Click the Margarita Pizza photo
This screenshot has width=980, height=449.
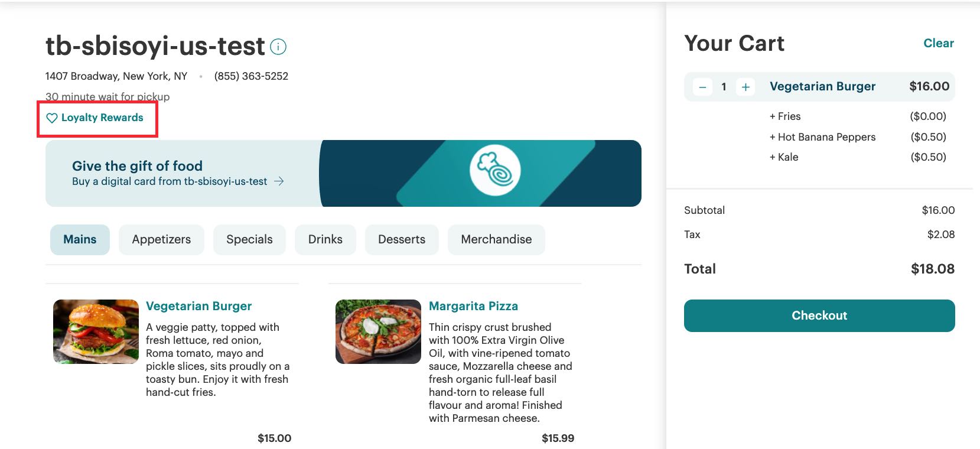click(x=377, y=331)
